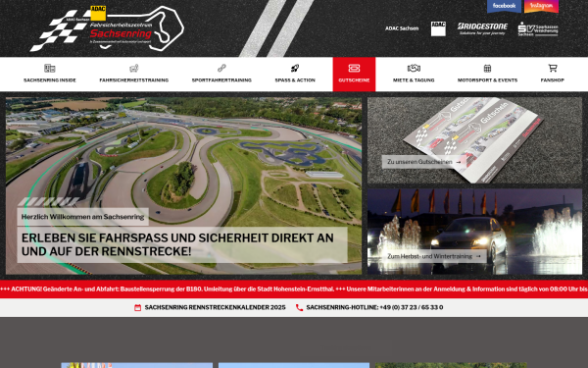Open the Sachsenring Inside menu
The height and width of the screenshot is (368, 588).
[50, 80]
